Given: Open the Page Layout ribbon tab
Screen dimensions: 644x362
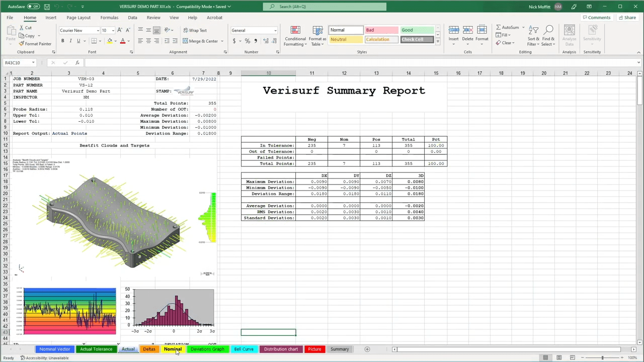Looking at the screenshot, I should (x=78, y=18).
